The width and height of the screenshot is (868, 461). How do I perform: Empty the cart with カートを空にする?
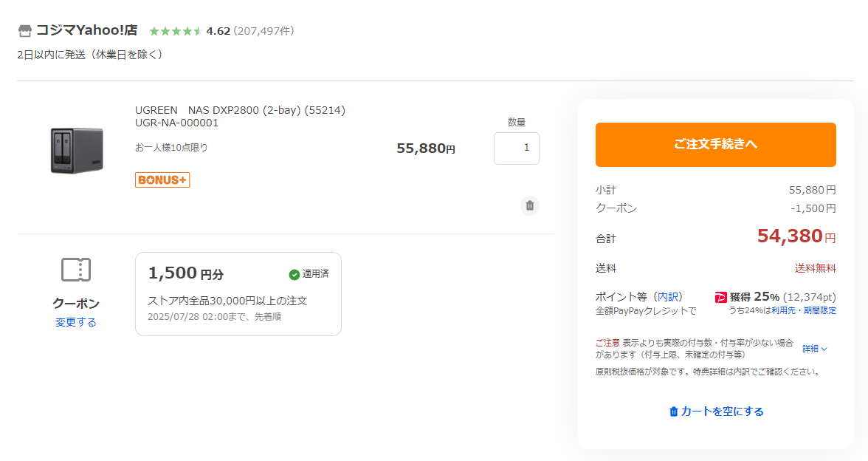point(716,412)
